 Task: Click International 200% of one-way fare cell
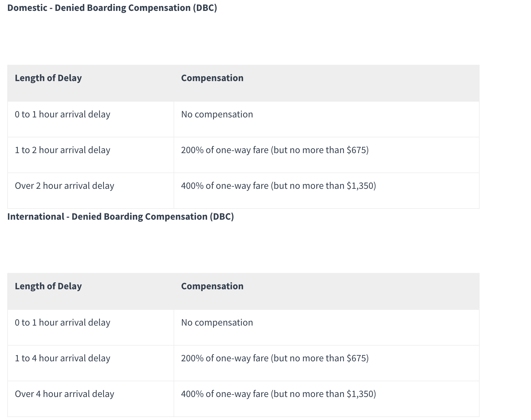pos(275,358)
